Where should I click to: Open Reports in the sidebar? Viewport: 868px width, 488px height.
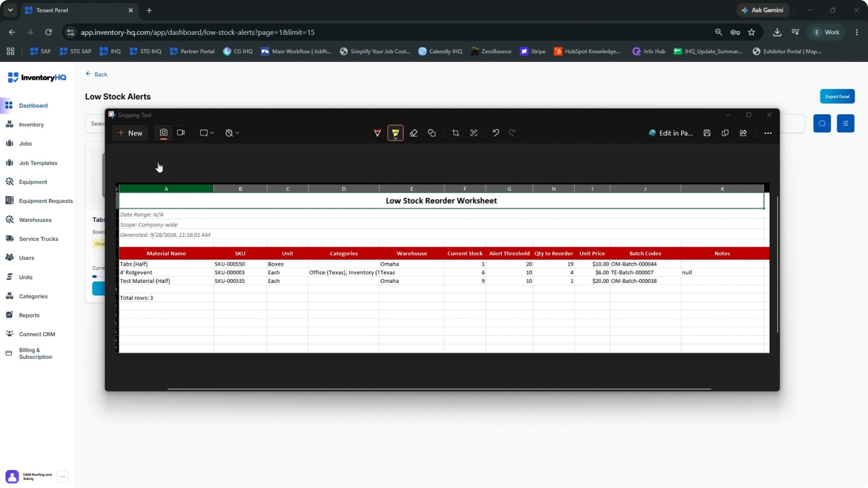click(x=29, y=315)
